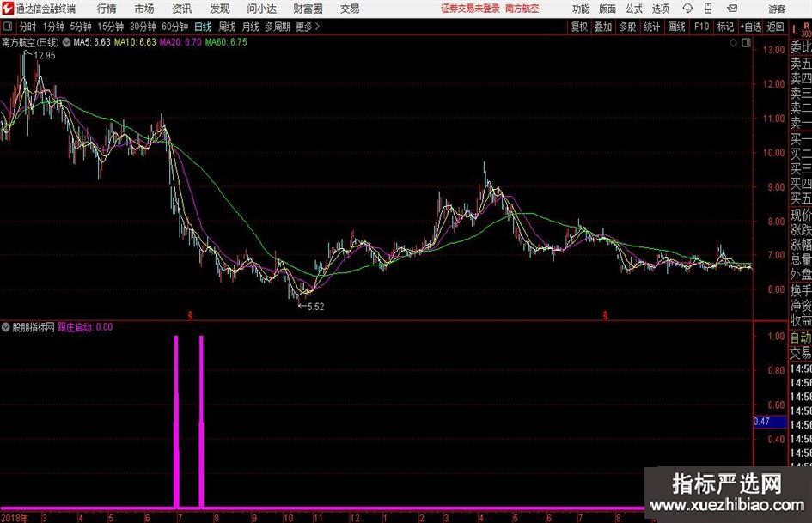Open F10 company info
Viewport: 812px width, 523px height.
701,27
